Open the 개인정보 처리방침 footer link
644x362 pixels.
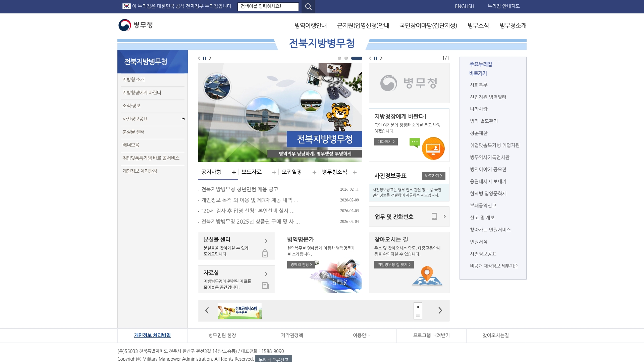pos(152,335)
